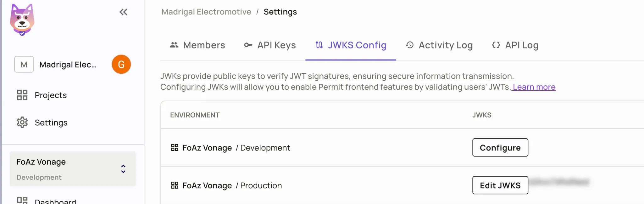Open the Learn more link
This screenshot has width=644, height=204.
pos(533,87)
